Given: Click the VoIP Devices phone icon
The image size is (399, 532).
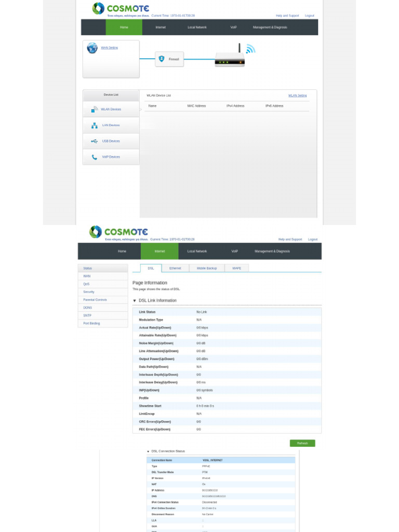Looking at the screenshot, I should click(95, 157).
